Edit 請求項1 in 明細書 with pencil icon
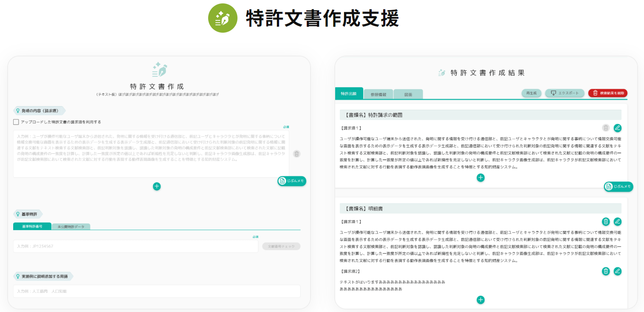The image size is (644, 312). (x=618, y=222)
